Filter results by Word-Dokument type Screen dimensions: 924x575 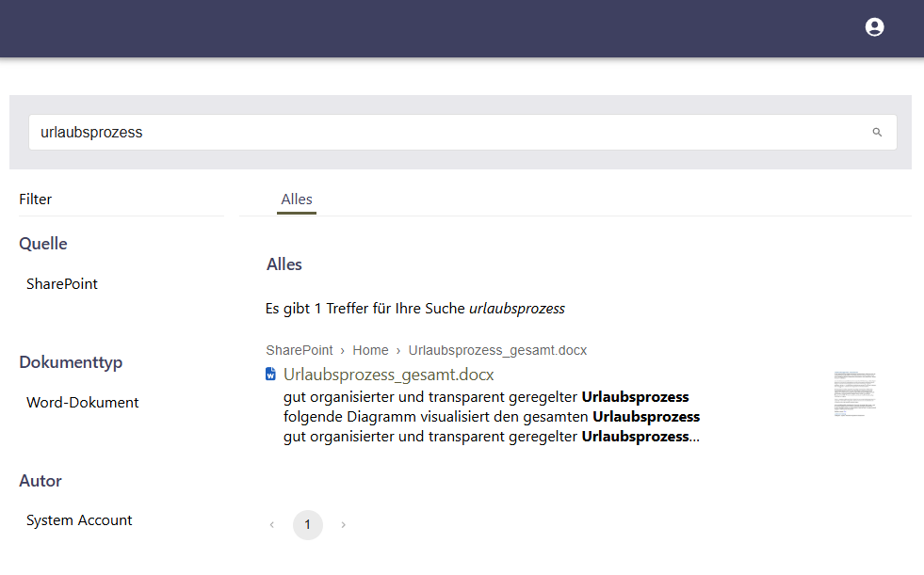83,403
